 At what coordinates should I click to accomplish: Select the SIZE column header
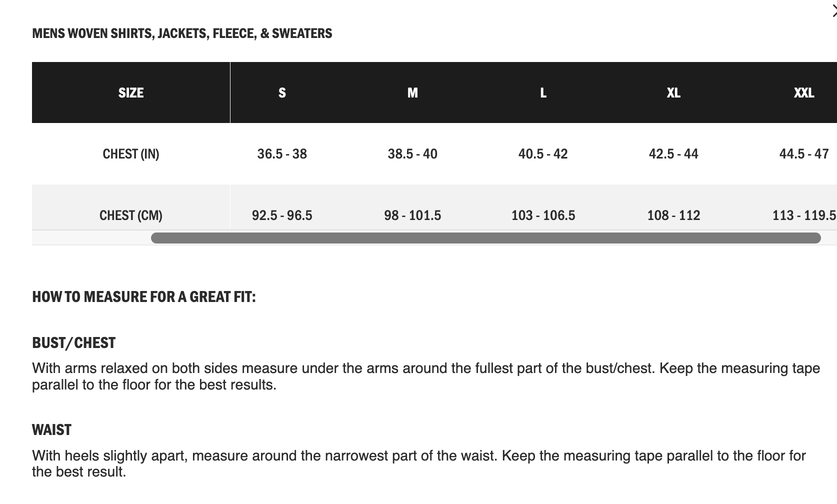tap(131, 92)
